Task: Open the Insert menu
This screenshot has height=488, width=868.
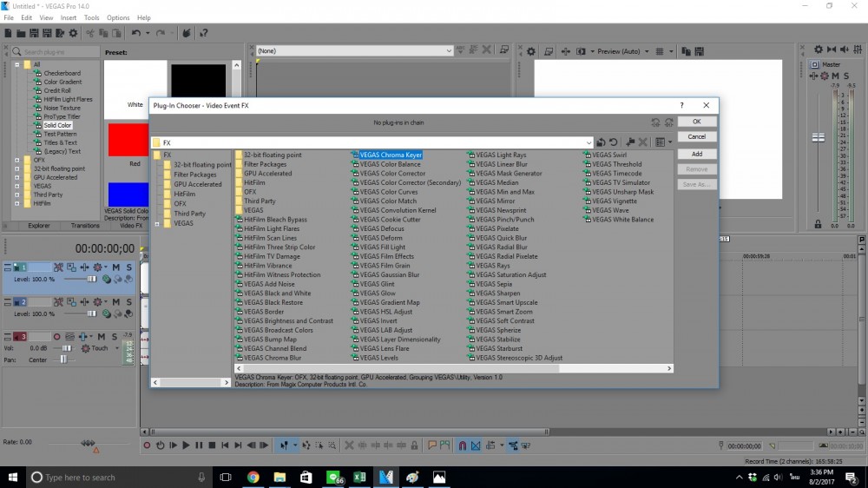Action: click(68, 17)
